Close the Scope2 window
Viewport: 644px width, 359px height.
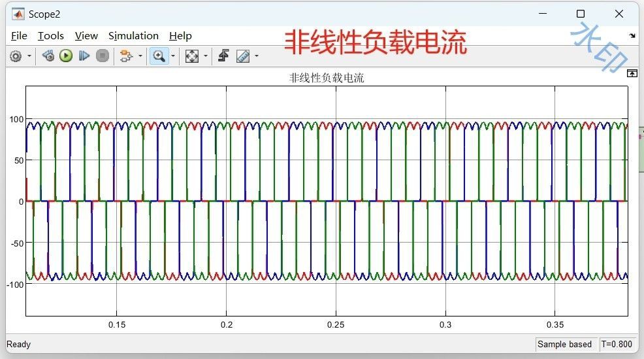coord(619,14)
